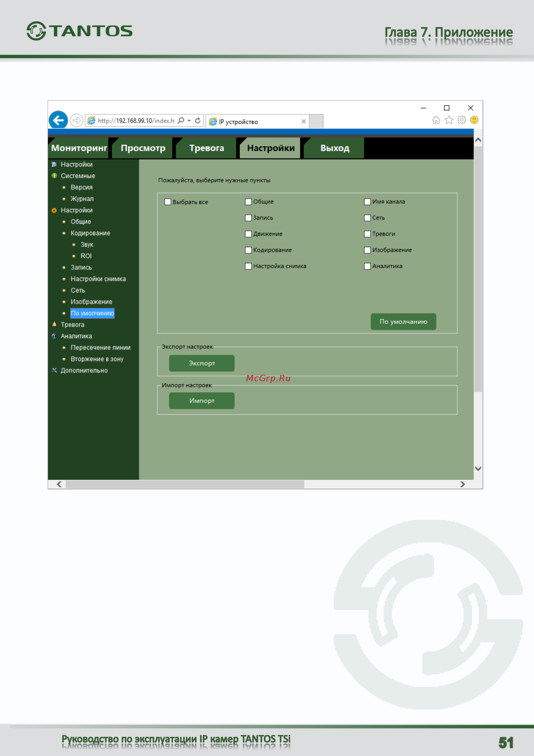Click the browser address bar URL

pyautogui.click(x=136, y=121)
